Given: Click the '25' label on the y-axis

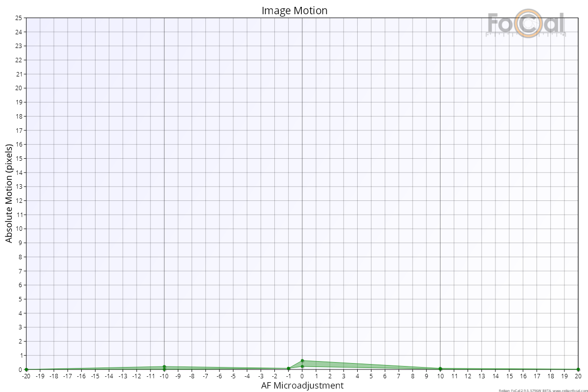Looking at the screenshot, I should point(18,18).
